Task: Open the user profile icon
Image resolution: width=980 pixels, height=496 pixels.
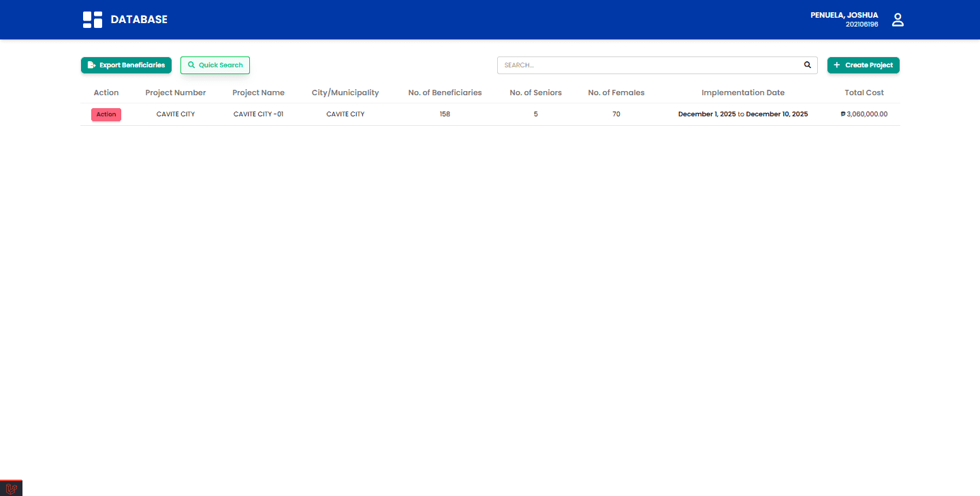Action: click(x=898, y=20)
